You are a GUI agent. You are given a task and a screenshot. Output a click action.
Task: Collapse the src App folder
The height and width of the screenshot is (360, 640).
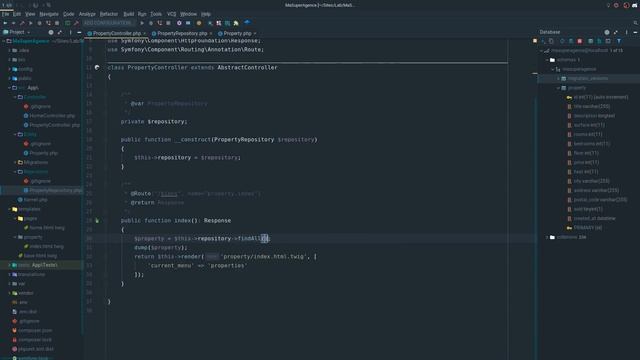[9, 88]
